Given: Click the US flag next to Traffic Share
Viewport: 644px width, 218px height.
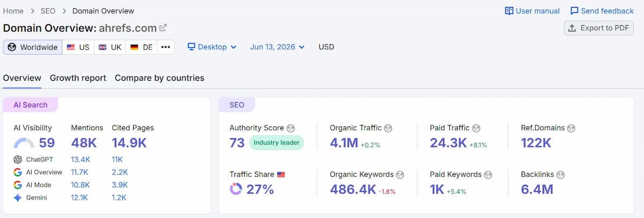Looking at the screenshot, I should (x=281, y=175).
